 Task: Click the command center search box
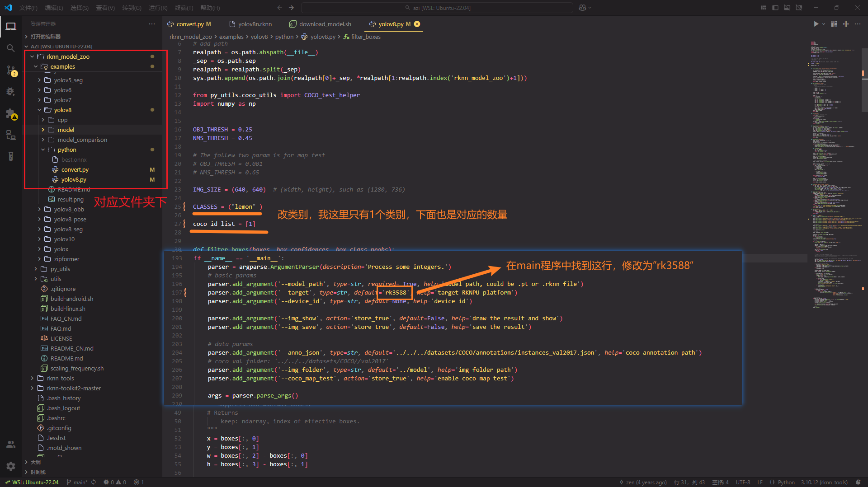tap(437, 8)
